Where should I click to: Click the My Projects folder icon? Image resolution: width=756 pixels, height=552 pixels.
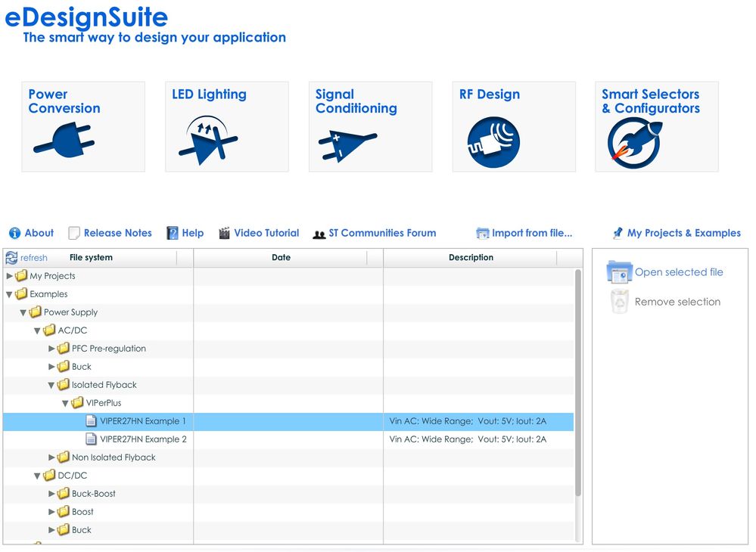tap(21, 276)
